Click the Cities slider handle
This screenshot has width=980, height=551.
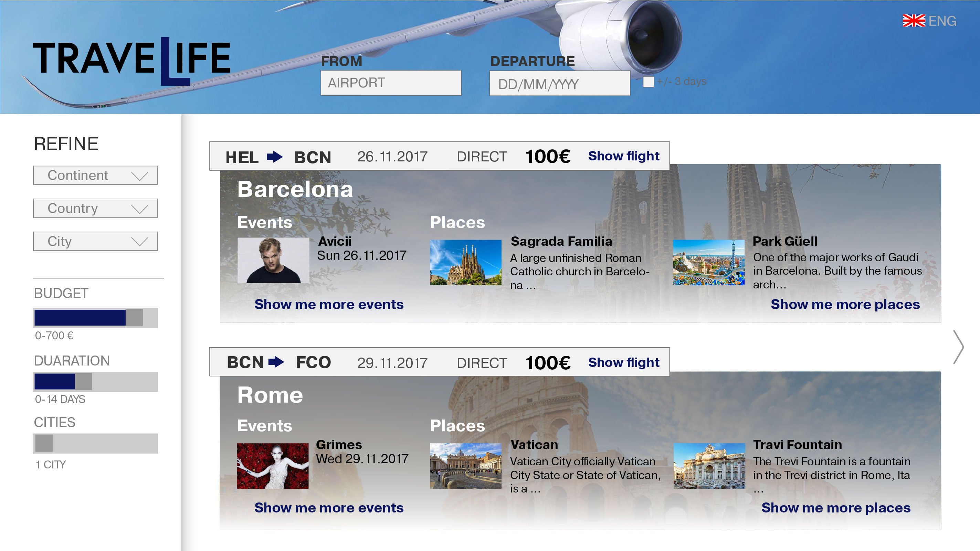click(x=44, y=443)
